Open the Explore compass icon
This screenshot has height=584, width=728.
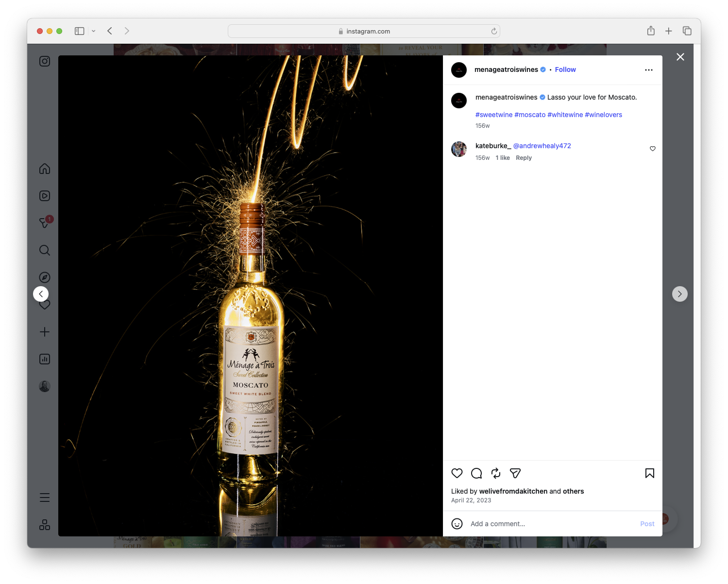[44, 277]
